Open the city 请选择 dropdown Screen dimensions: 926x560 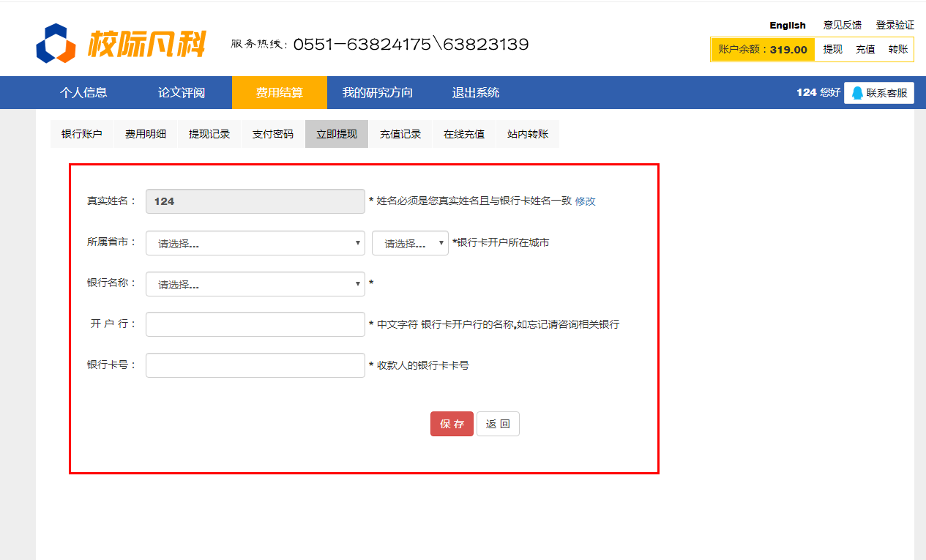(x=410, y=243)
